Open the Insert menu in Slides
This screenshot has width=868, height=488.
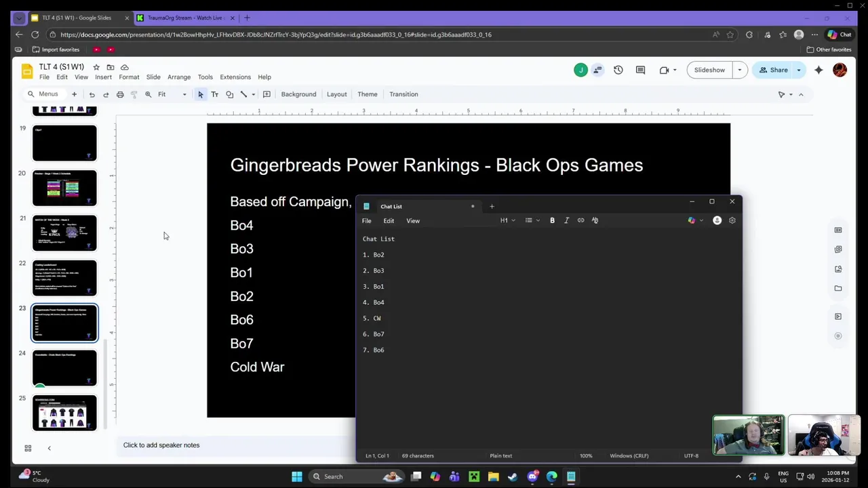[x=103, y=77]
